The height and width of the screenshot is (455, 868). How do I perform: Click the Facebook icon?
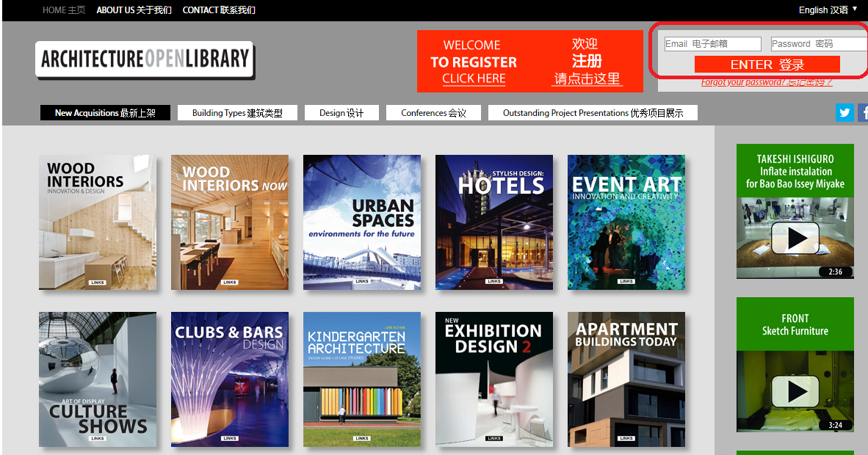pyautogui.click(x=864, y=112)
